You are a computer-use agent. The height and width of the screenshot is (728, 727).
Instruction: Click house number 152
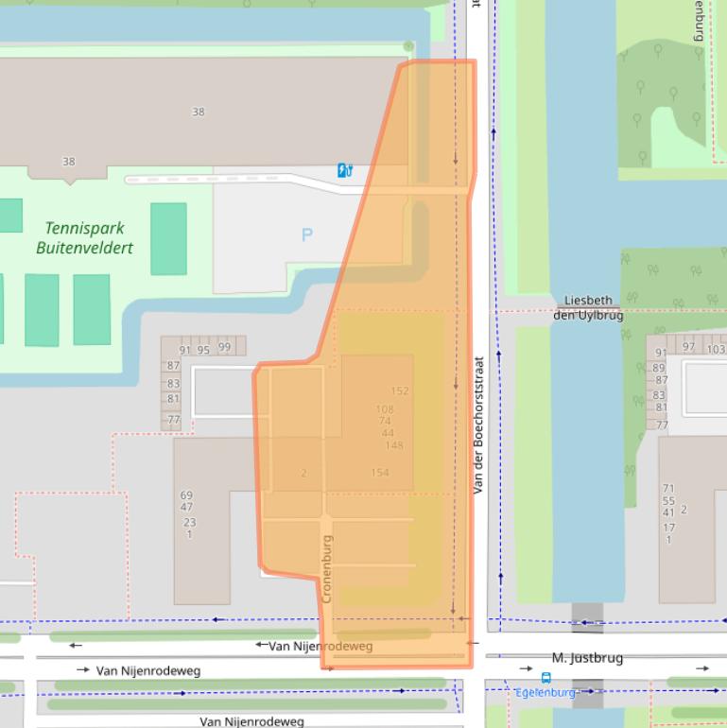coord(400,391)
